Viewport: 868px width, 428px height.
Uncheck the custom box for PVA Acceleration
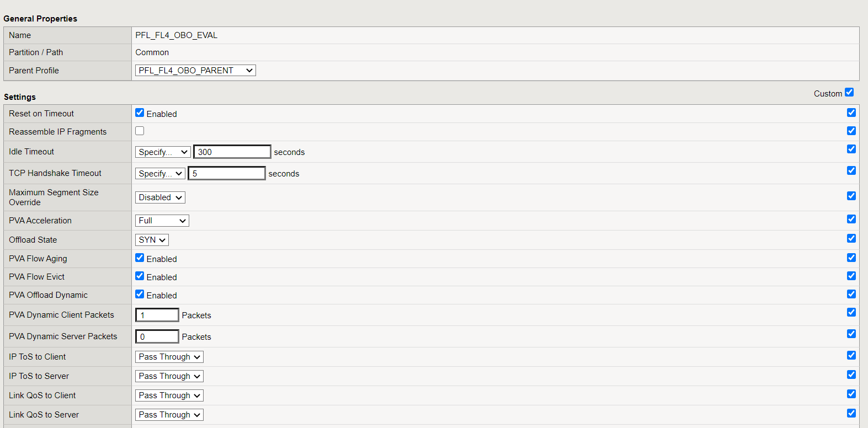[x=851, y=219]
